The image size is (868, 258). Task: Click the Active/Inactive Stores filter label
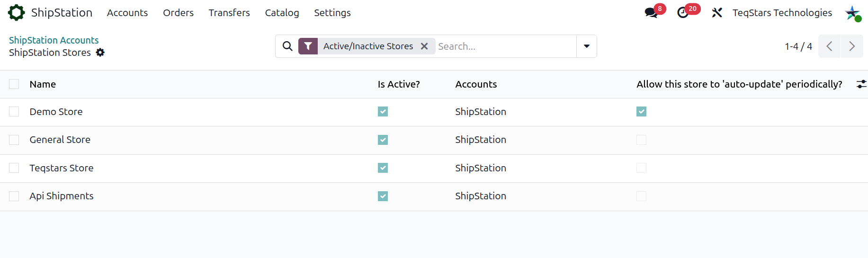[368, 46]
